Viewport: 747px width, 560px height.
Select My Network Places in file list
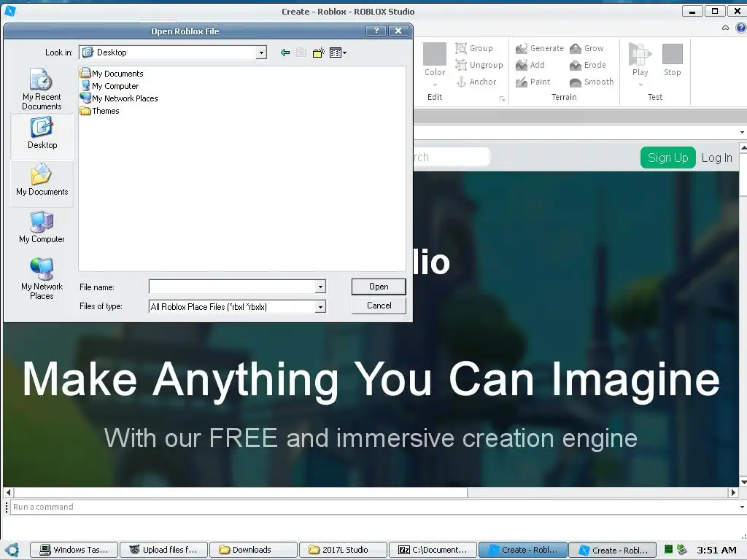119,98
